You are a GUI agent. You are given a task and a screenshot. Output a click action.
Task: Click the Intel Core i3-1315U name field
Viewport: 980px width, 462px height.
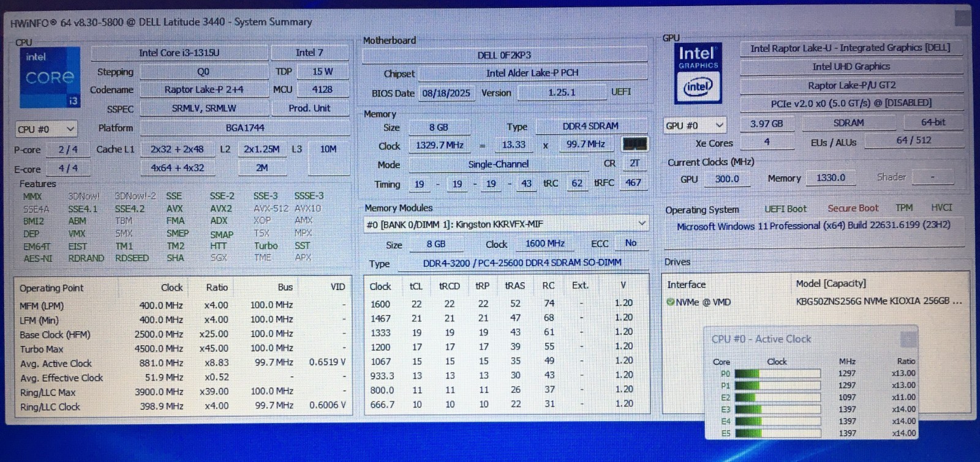[179, 53]
